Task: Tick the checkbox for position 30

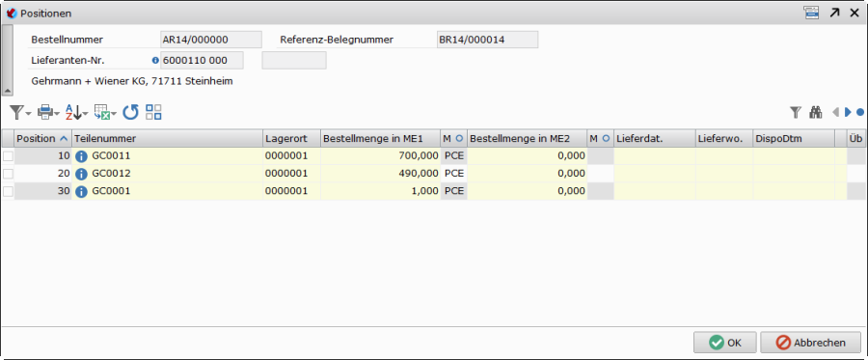Action: [8, 192]
